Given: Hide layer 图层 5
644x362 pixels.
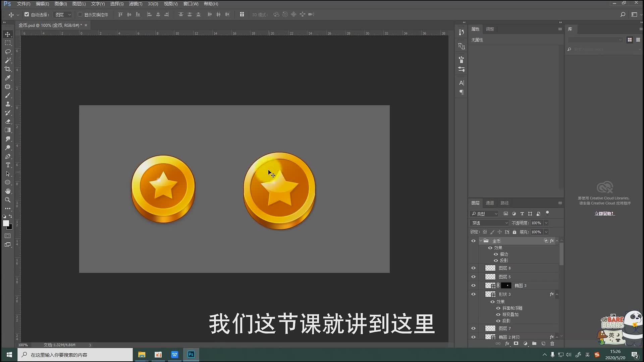Looking at the screenshot, I should 473,277.
